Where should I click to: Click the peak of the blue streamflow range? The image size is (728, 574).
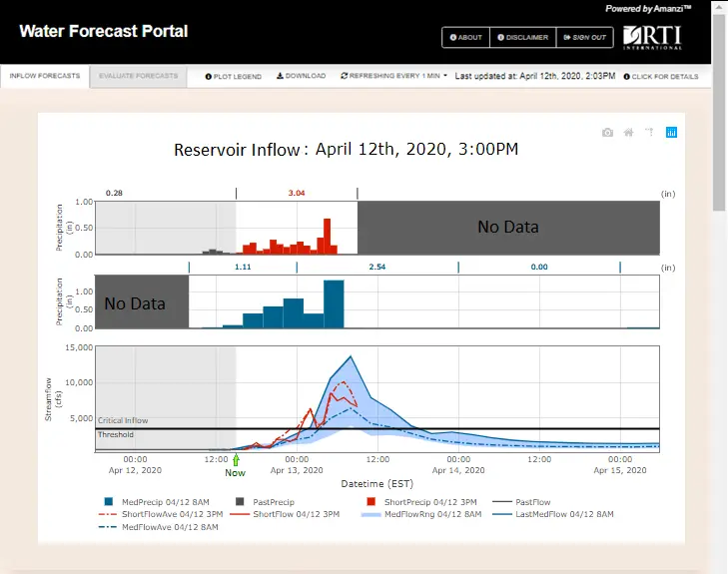pyautogui.click(x=351, y=356)
